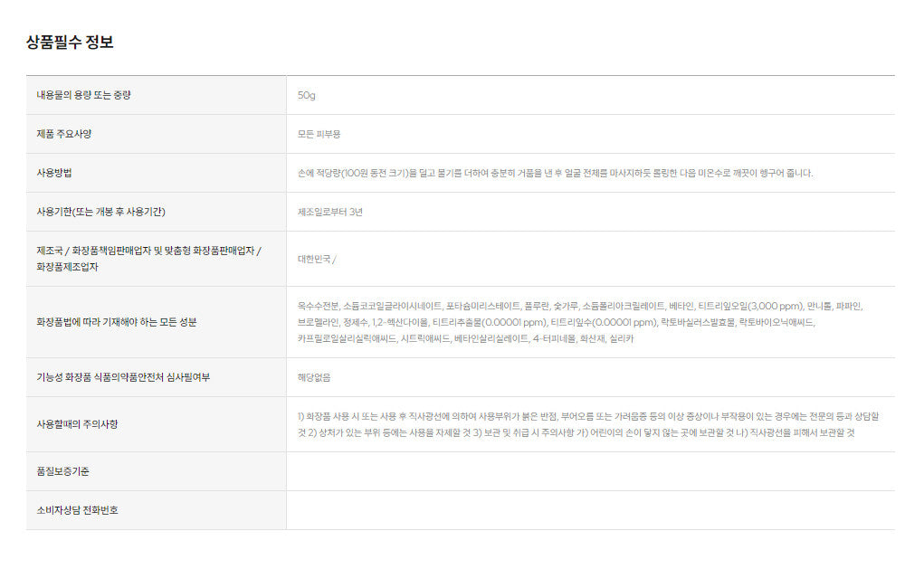Click the caution text beginning 1) 화장품 사용 시
924x569 pixels.
(x=588, y=424)
